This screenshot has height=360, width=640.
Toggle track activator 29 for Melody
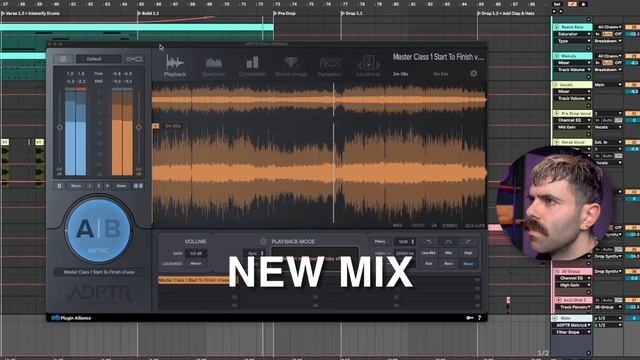[x=633, y=56]
